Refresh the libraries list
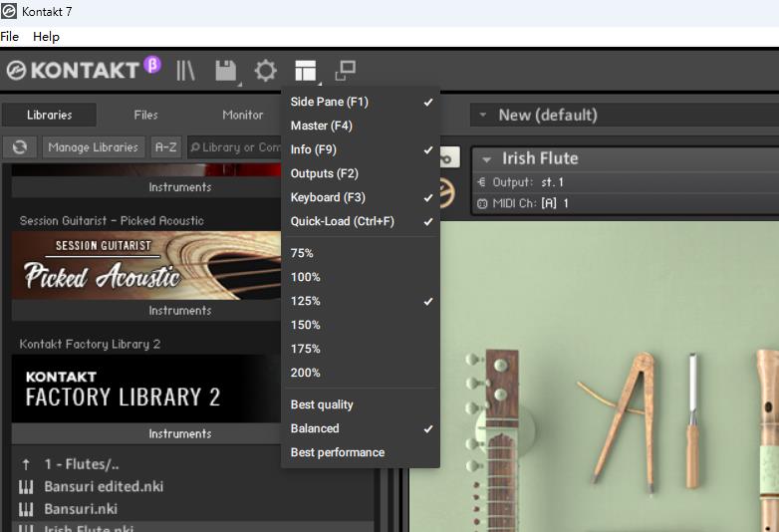The image size is (779, 532). click(19, 147)
